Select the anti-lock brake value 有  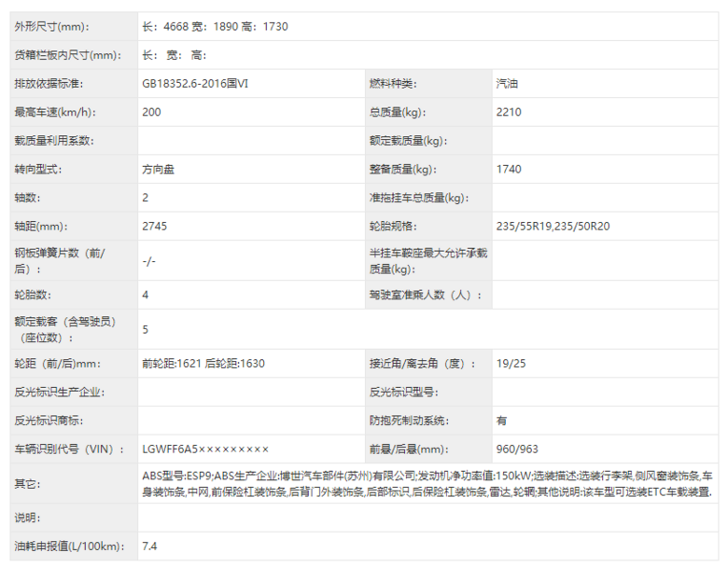point(501,421)
